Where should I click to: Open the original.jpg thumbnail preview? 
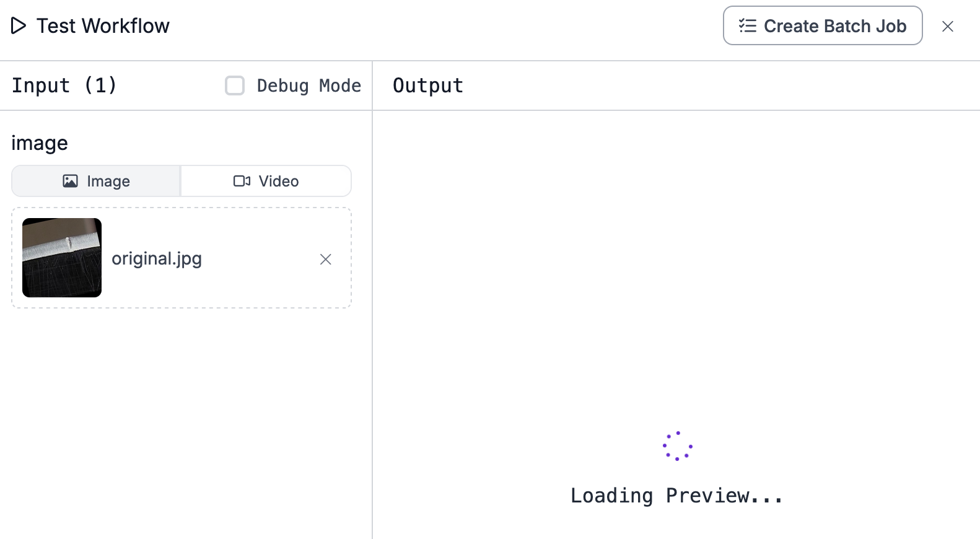[62, 258]
